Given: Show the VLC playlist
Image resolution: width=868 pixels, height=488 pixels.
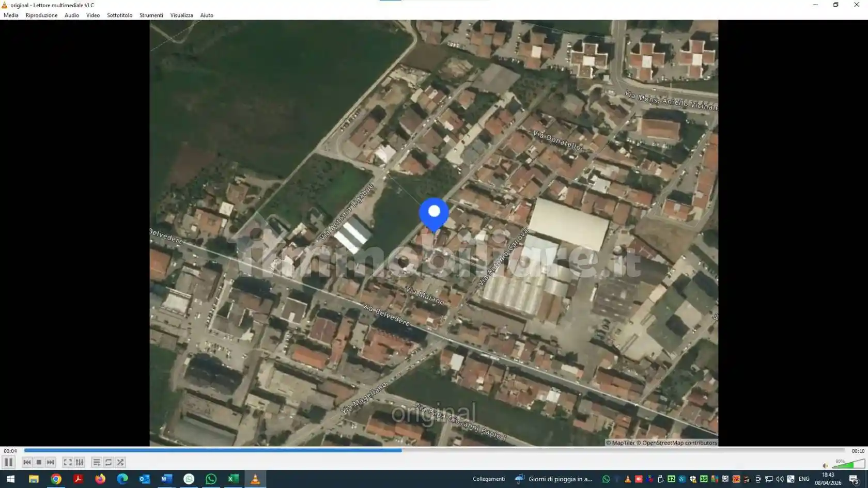Looking at the screenshot, I should coord(97,462).
